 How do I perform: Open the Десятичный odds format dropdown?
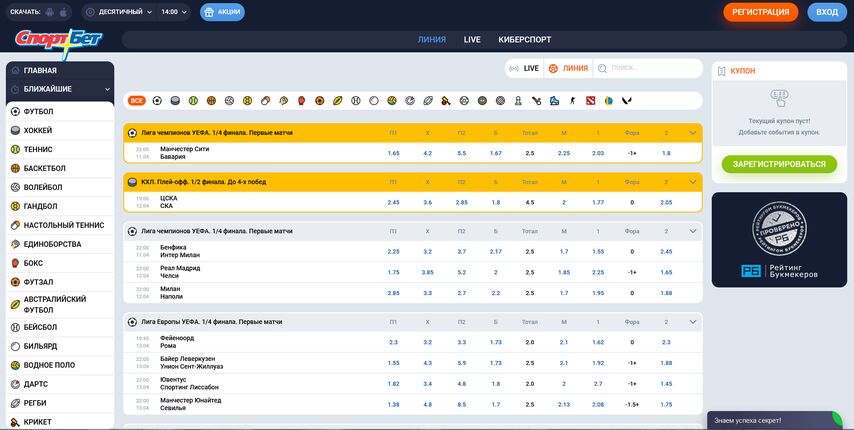tap(119, 12)
